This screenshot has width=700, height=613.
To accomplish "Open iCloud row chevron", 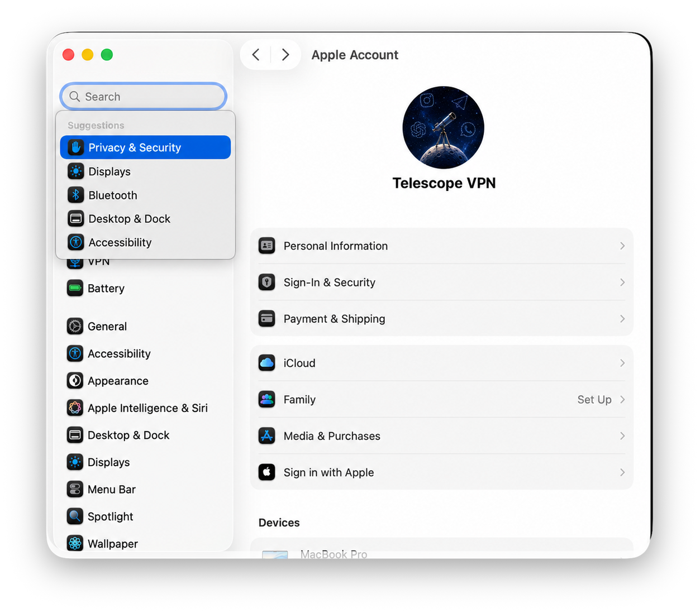I will (622, 363).
